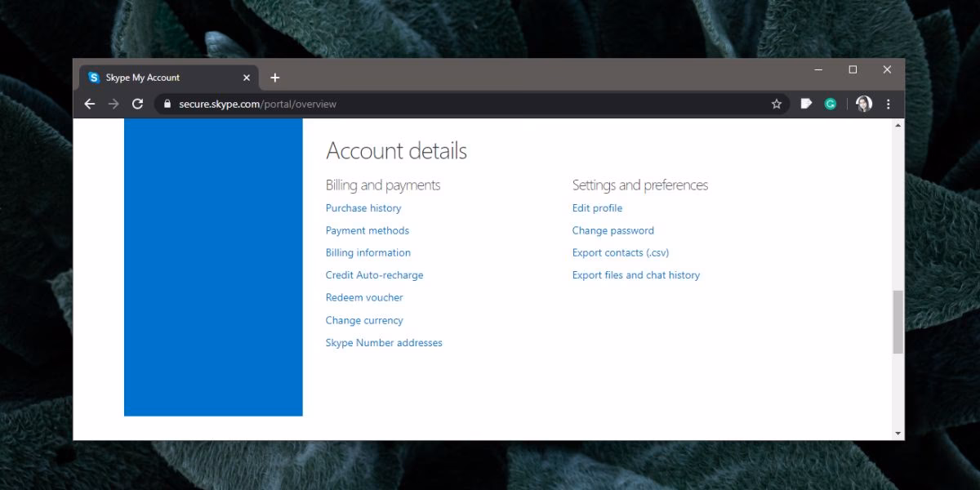Image resolution: width=980 pixels, height=490 pixels.
Task: Reload the current page
Action: pyautogui.click(x=137, y=104)
